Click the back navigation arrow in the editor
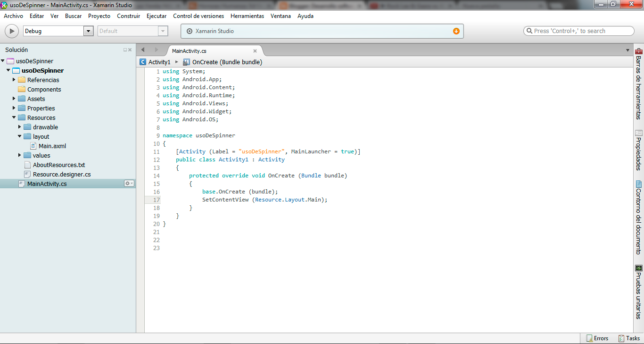 click(x=143, y=49)
